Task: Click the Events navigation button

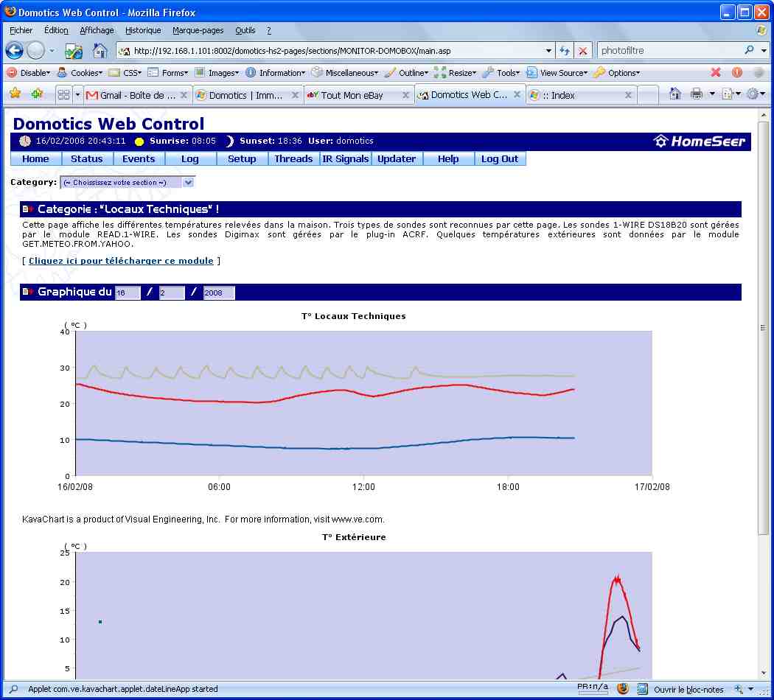Action: point(139,159)
